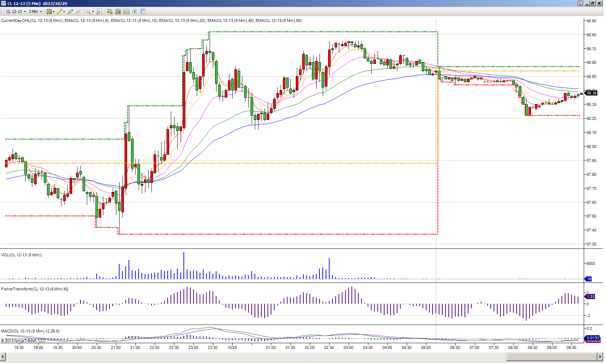This screenshot has width=606, height=364.
Task: Expand the cursor type dropdown arrow
Action: (x=93, y=11)
